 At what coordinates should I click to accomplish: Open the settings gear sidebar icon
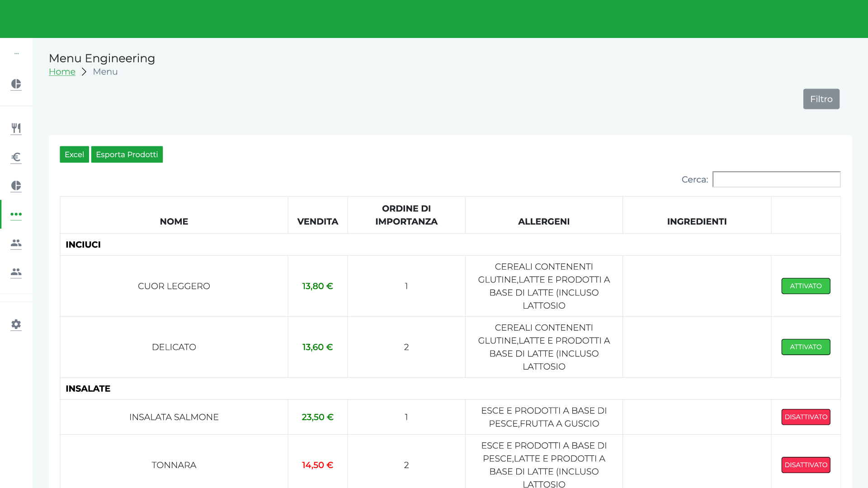(x=16, y=324)
